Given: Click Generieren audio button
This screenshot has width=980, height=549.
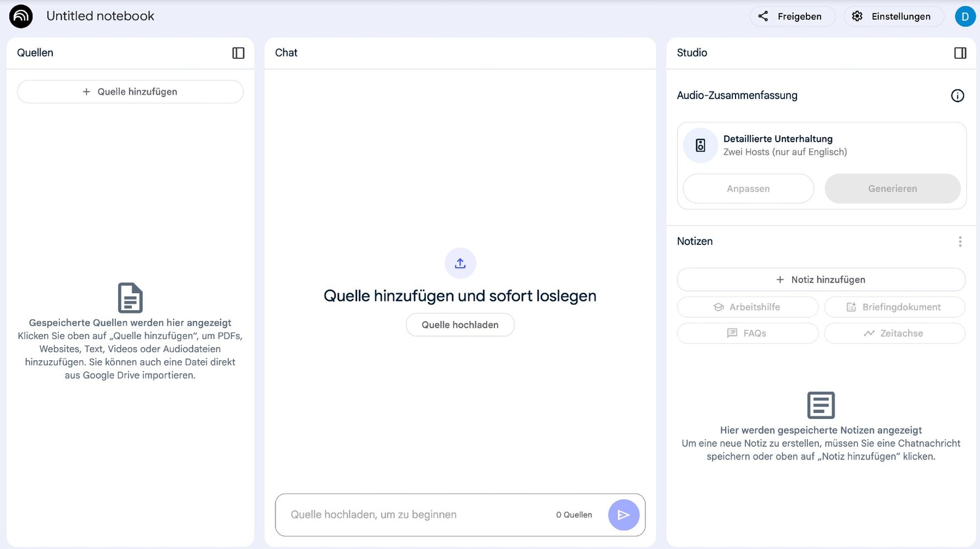Looking at the screenshot, I should pos(892,189).
